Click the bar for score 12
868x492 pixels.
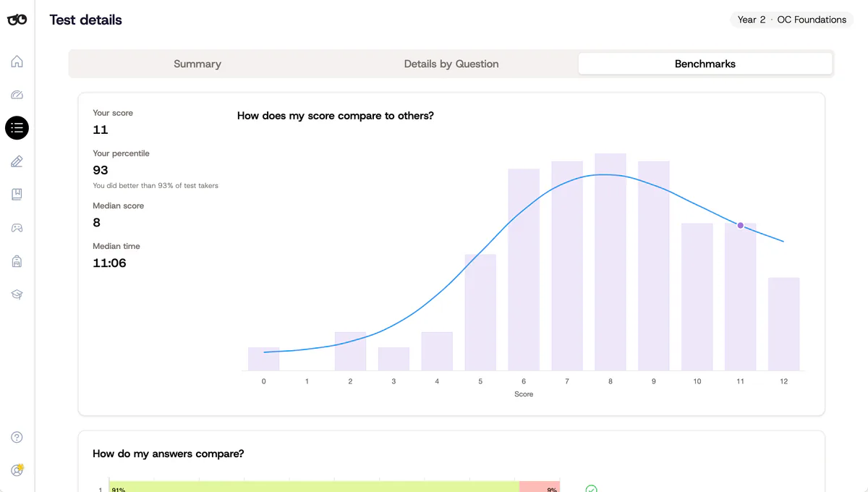(x=784, y=324)
